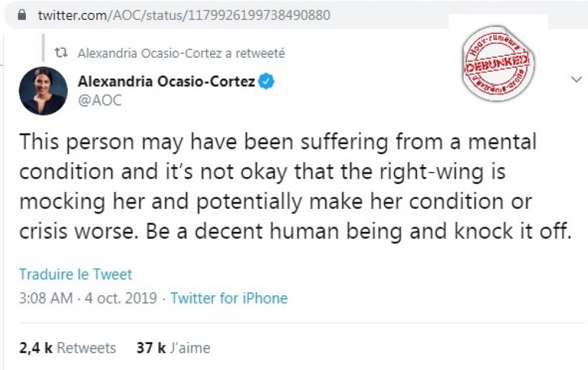
Task: View the 37 k J'aime list
Action: click(x=173, y=348)
